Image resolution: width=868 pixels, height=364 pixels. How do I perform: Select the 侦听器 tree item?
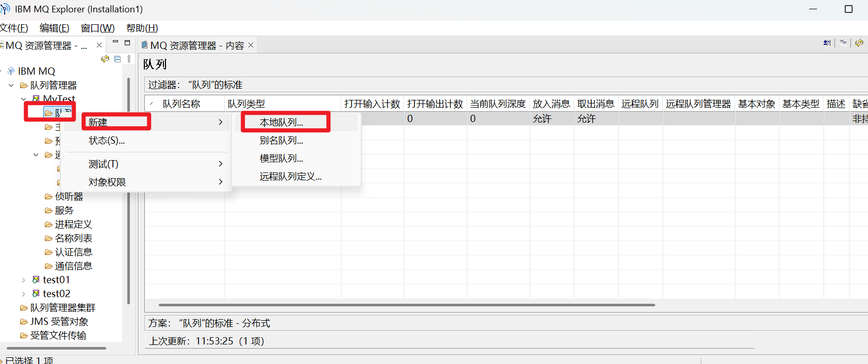pyautogui.click(x=69, y=196)
